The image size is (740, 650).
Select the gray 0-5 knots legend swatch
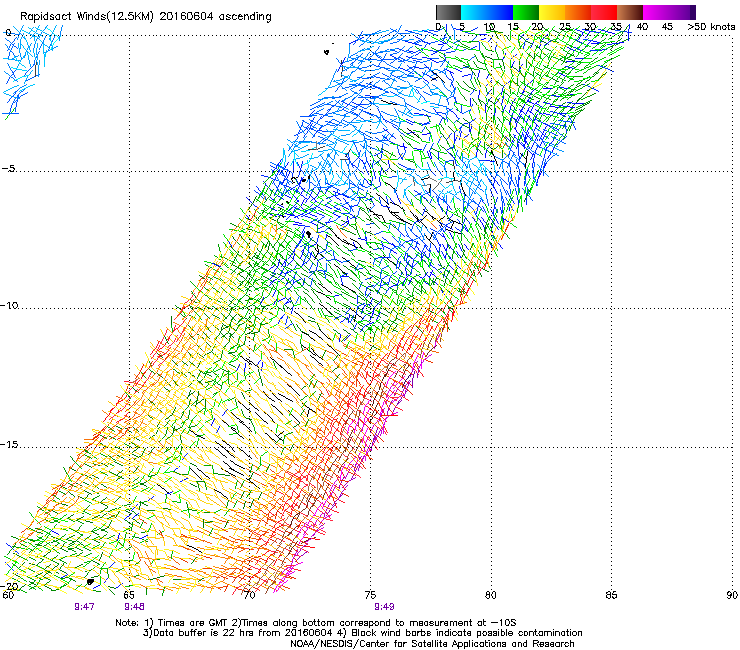coord(448,12)
